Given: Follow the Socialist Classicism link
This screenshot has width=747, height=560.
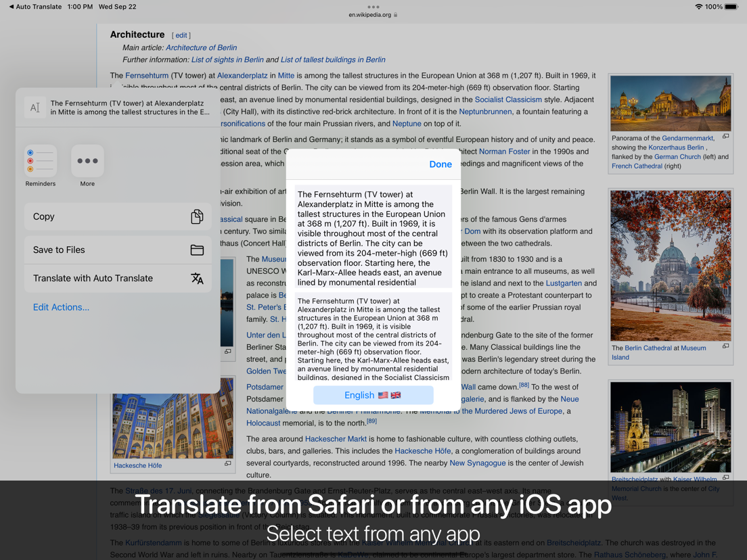Looking at the screenshot, I should (508, 99).
